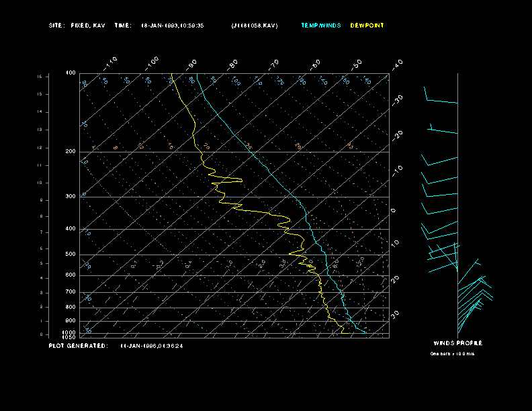Click the cyan TEMP/WINDS legend label

tap(321, 26)
